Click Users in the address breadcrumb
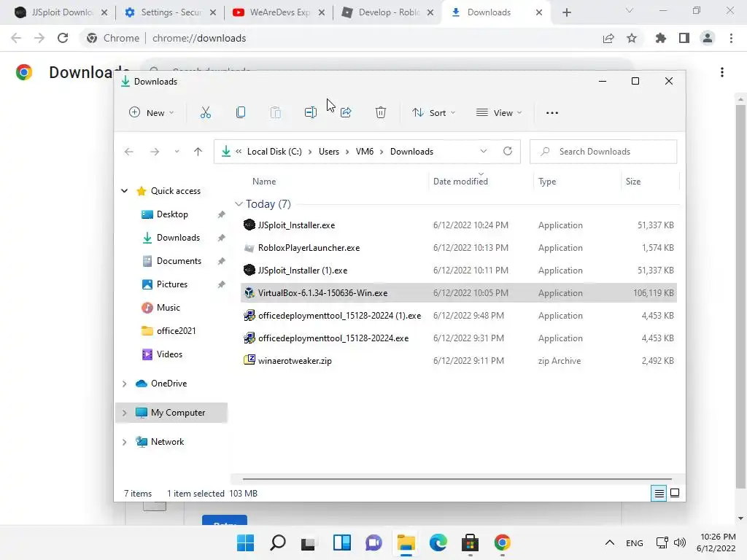The width and height of the screenshot is (747, 560). point(329,152)
